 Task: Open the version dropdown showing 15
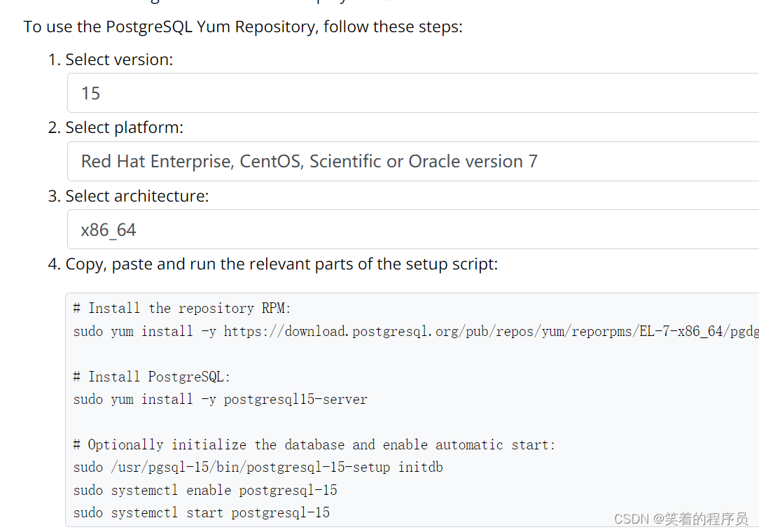tap(413, 93)
